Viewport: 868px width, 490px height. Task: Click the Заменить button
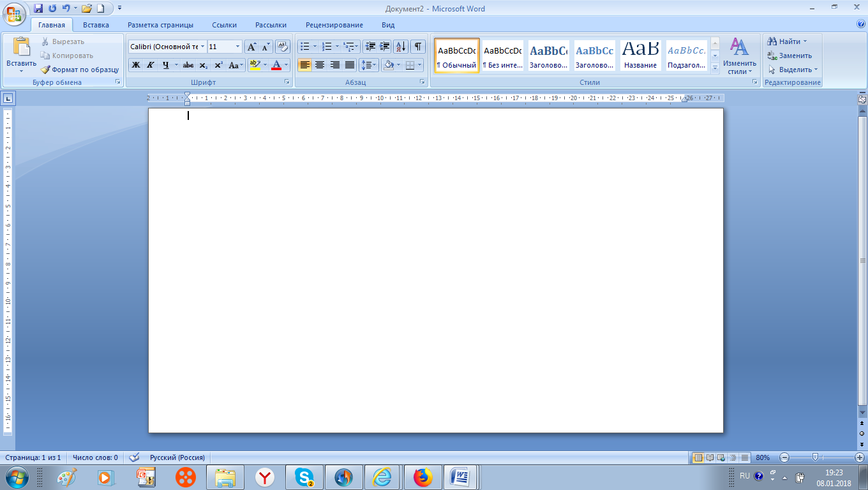790,56
